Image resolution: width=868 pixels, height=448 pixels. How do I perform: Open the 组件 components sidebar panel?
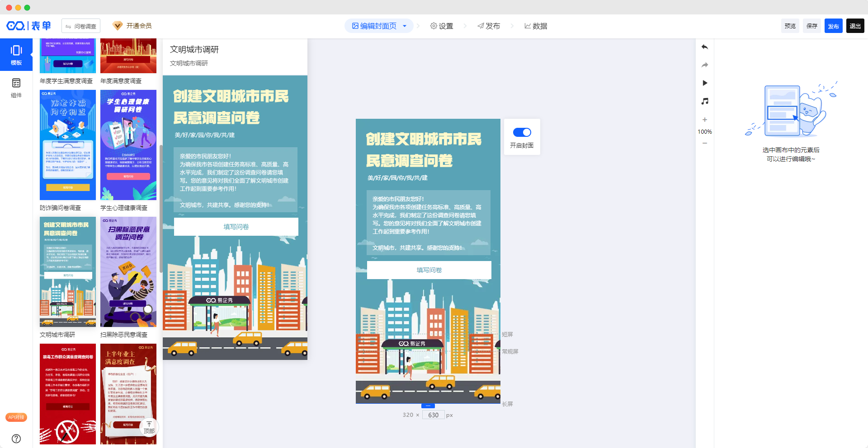(x=16, y=88)
